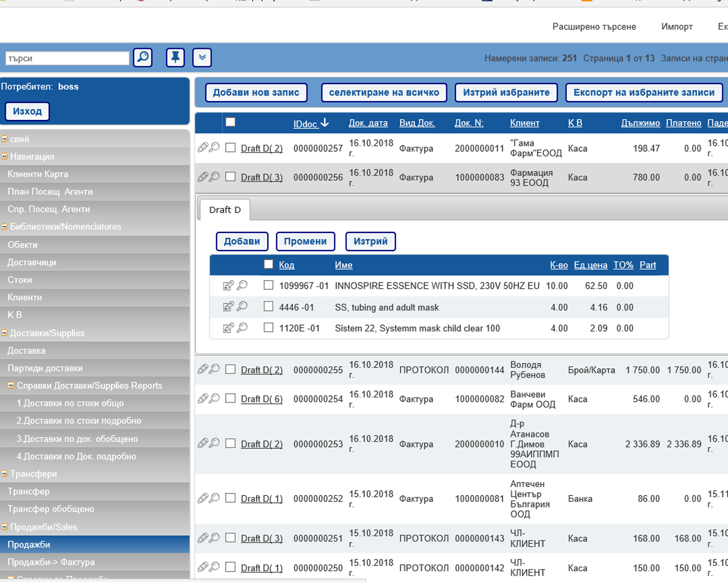Image resolution: width=728 pixels, height=582 pixels.
Task: Click the magnifier search icon beside search field
Action: tap(143, 57)
